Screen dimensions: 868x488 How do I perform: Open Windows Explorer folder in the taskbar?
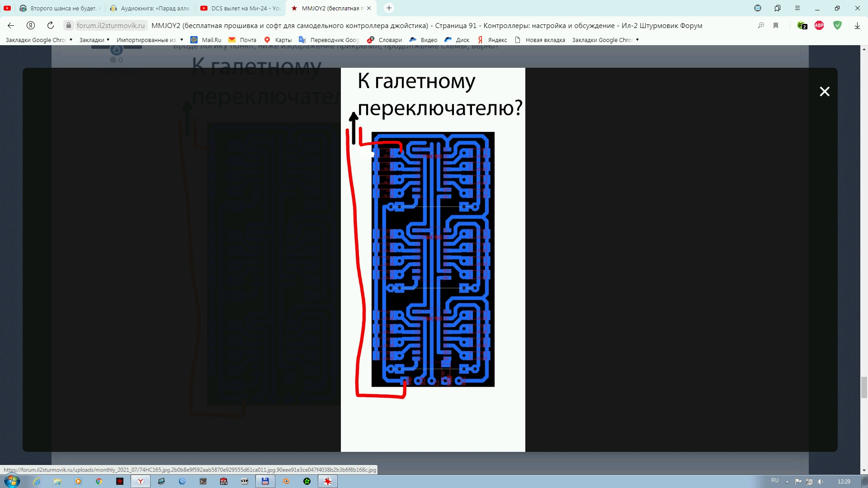[57, 481]
